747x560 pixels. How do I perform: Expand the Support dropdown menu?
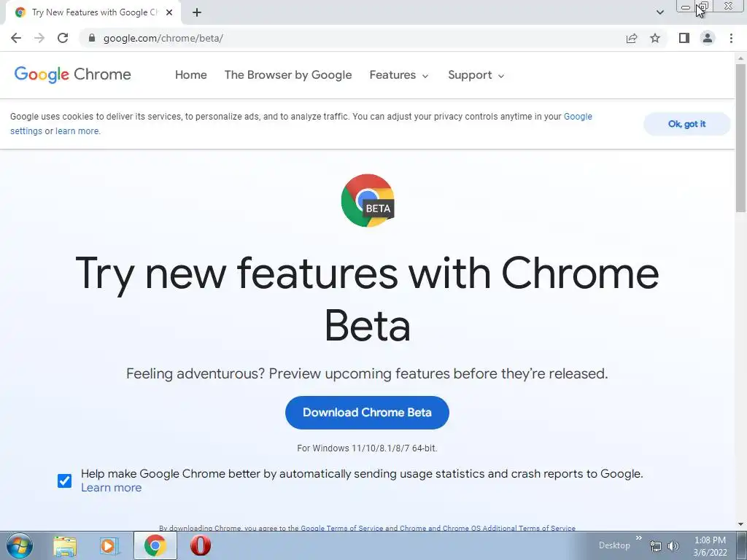[x=476, y=75]
